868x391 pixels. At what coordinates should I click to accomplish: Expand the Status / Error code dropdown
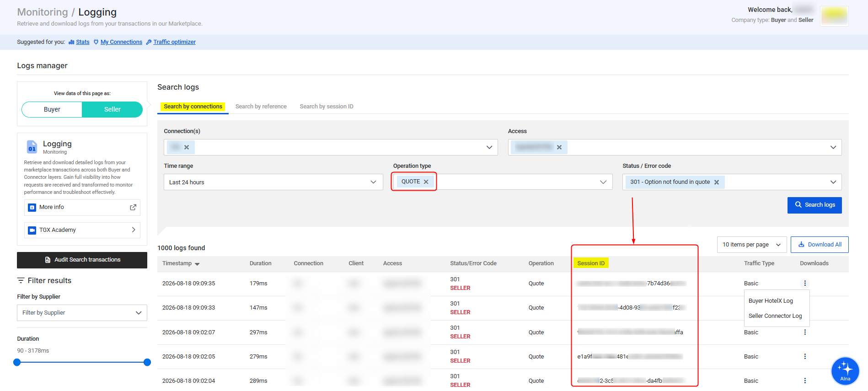833,182
